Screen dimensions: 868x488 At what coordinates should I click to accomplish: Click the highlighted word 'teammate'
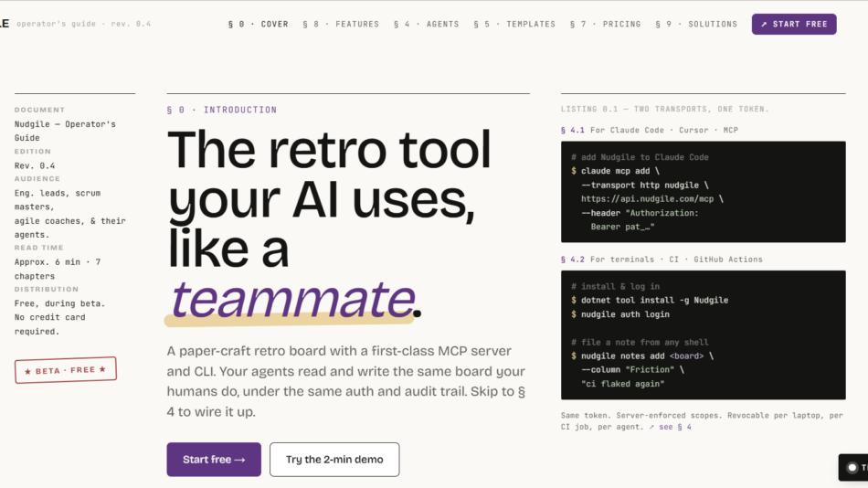point(293,300)
